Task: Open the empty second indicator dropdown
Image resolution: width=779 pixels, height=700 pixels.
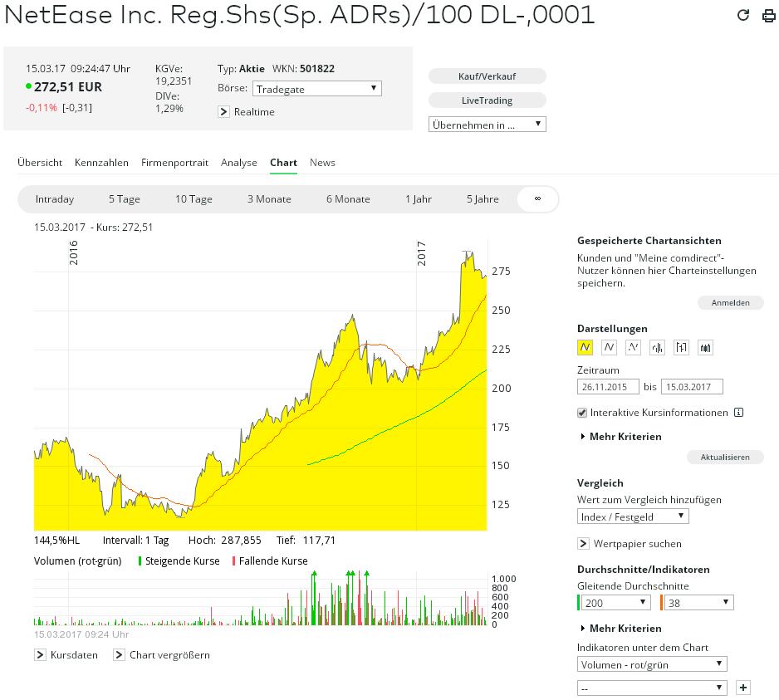Action: [652, 688]
